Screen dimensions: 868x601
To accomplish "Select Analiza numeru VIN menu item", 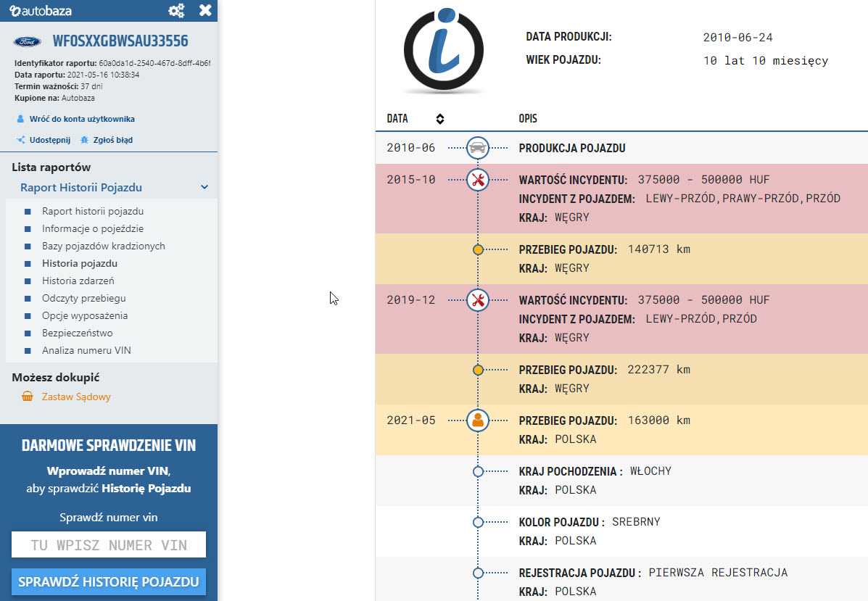I will pos(86,350).
